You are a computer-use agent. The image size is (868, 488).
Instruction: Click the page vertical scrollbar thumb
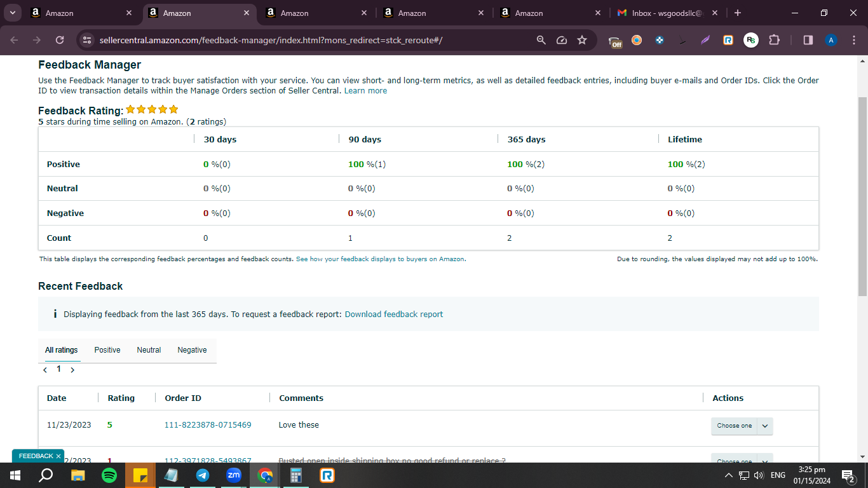862,196
